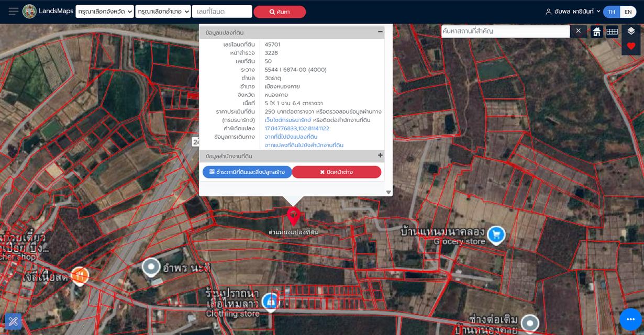Switch language to EN
The image size is (644, 335).
tap(628, 12)
